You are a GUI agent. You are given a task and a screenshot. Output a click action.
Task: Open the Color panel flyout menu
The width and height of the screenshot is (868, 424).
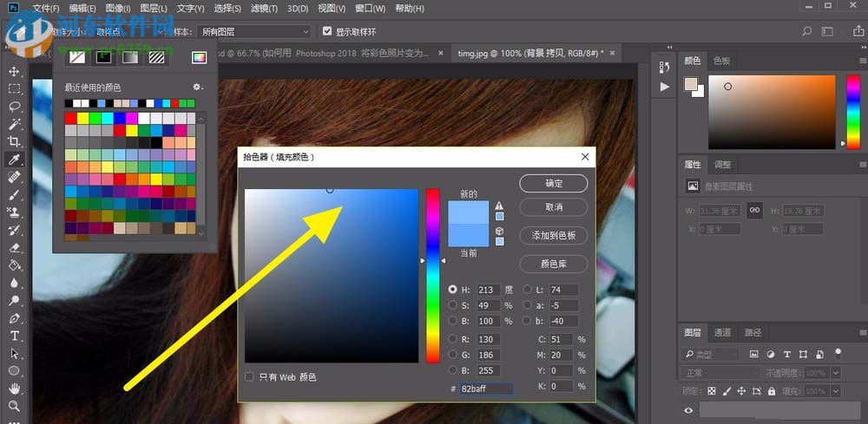click(863, 61)
